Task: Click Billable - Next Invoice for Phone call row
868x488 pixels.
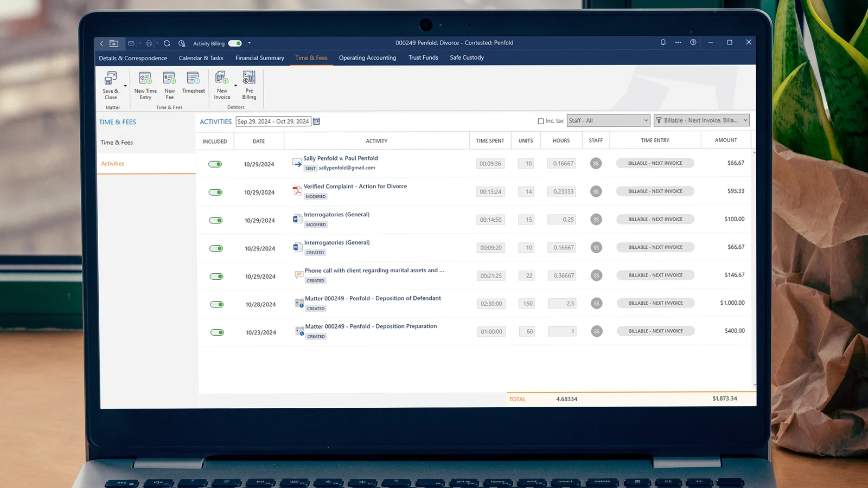Action: click(655, 275)
